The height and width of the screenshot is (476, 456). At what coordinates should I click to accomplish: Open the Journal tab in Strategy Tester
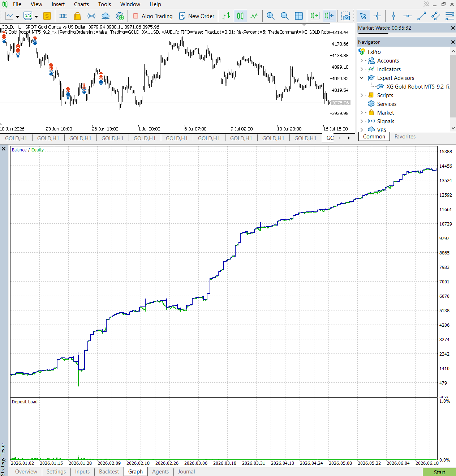pos(186,472)
